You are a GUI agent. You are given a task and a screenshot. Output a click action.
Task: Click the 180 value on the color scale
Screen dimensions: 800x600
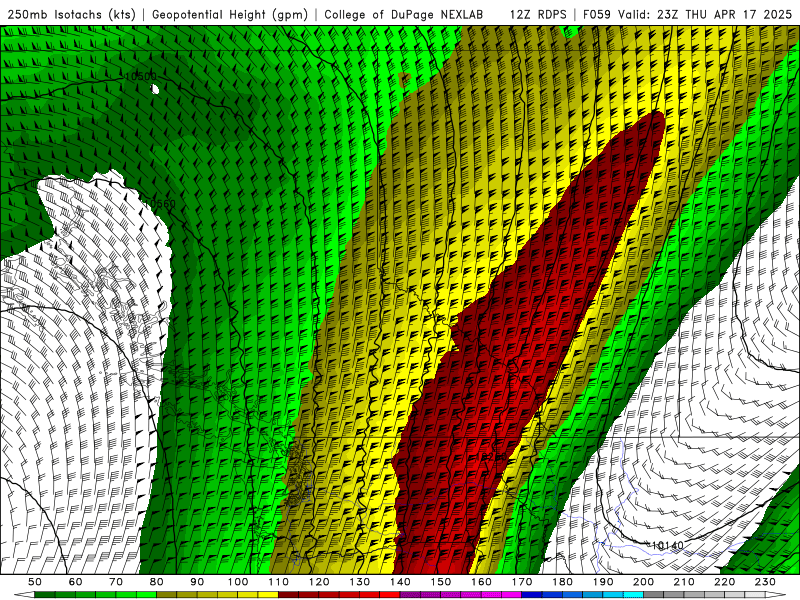point(563,582)
